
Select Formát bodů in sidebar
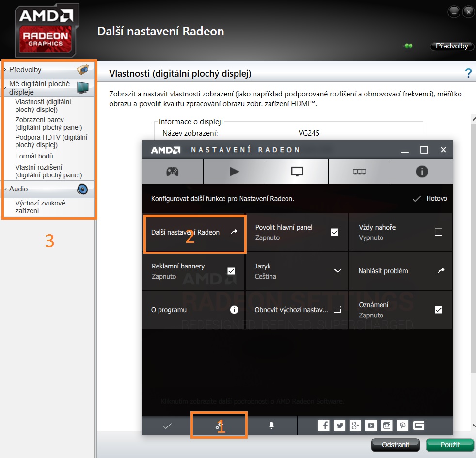point(34,156)
